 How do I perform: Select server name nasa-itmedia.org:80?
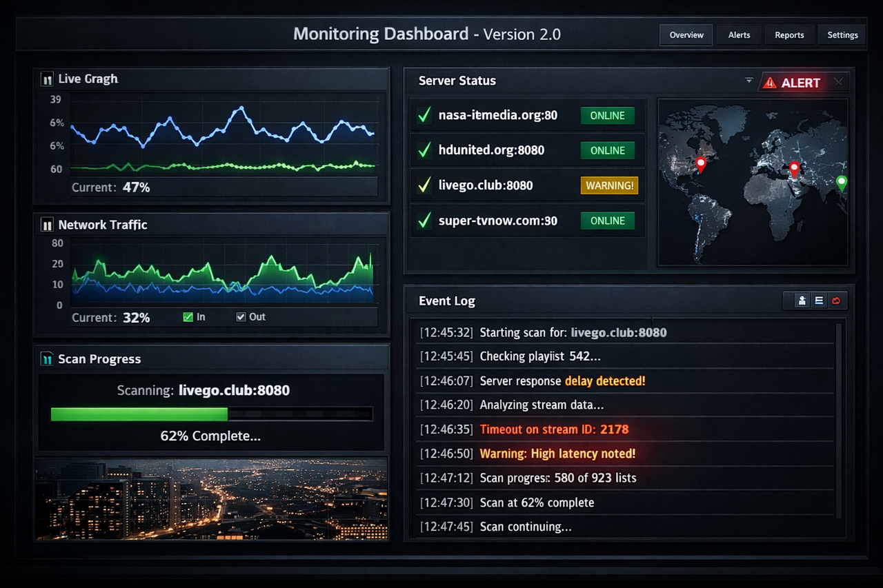click(498, 115)
